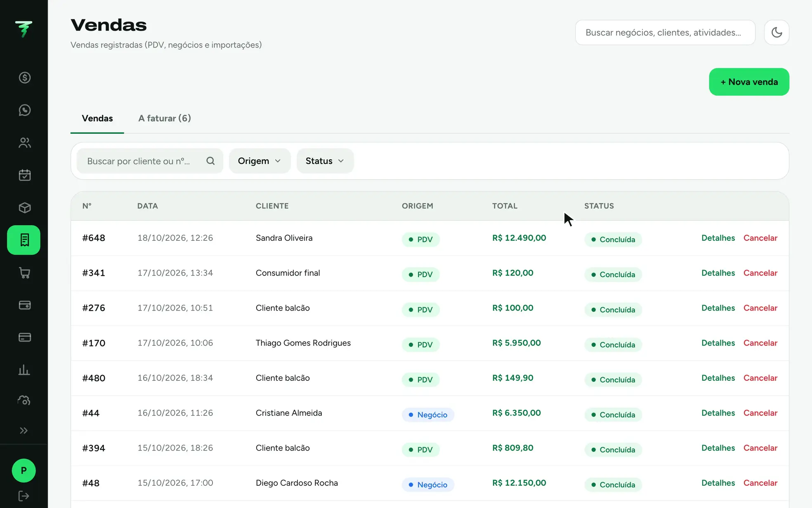Image resolution: width=812 pixels, height=508 pixels.
Task: Open the bar chart reports sidebar icon
Action: (24, 370)
